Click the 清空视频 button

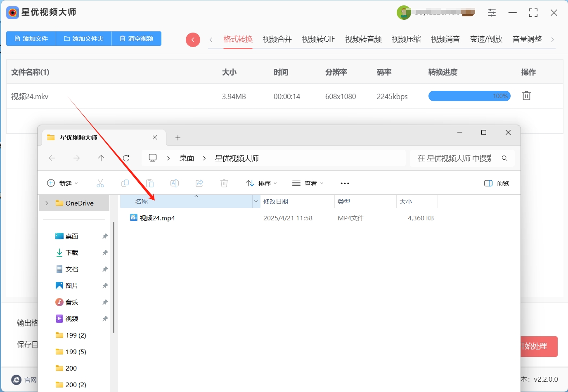(137, 38)
